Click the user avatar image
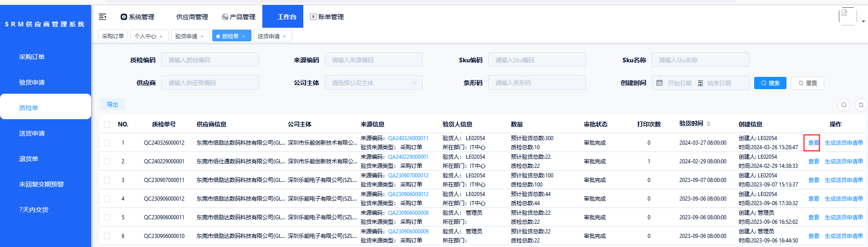The height and width of the screenshot is (247, 868). (847, 17)
